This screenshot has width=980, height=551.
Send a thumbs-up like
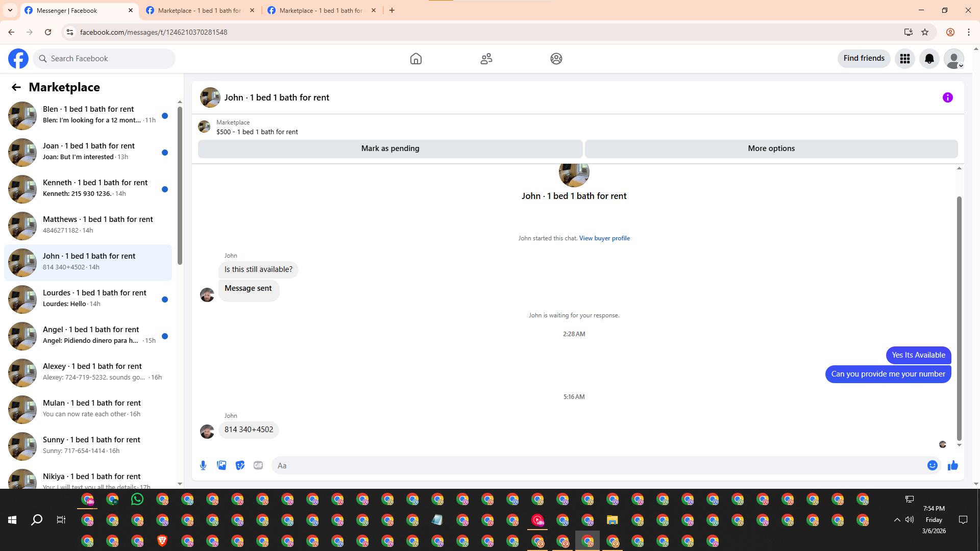pyautogui.click(x=952, y=465)
